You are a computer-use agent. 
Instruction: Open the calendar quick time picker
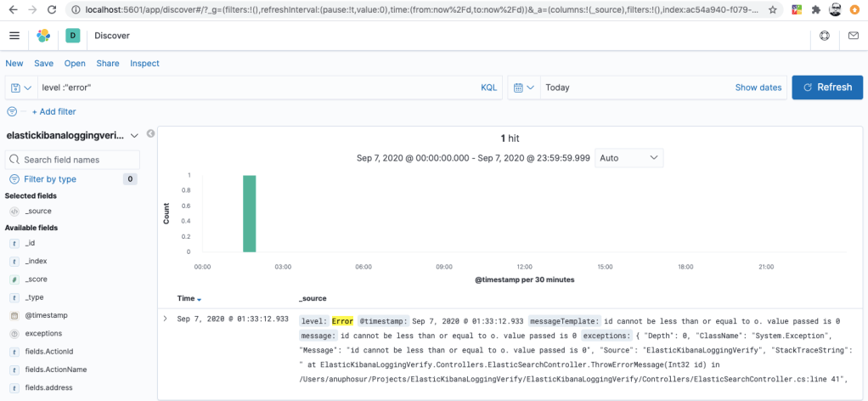pyautogui.click(x=524, y=88)
